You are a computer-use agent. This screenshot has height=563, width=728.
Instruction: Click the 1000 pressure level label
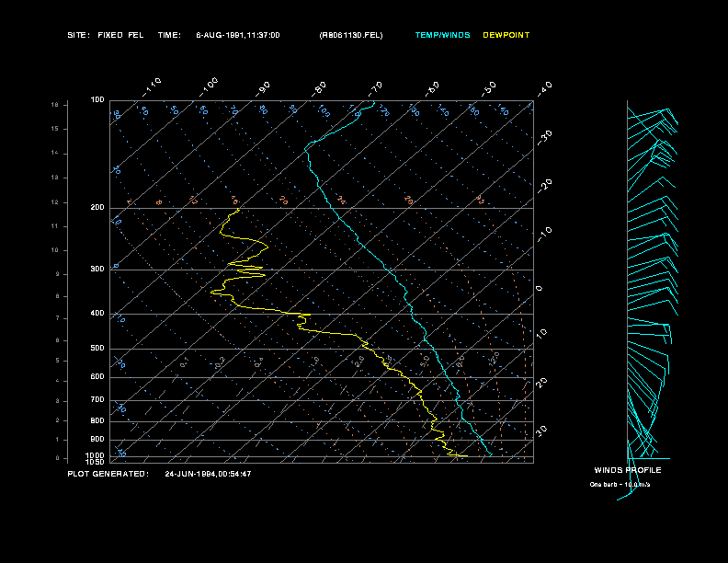pos(96,455)
